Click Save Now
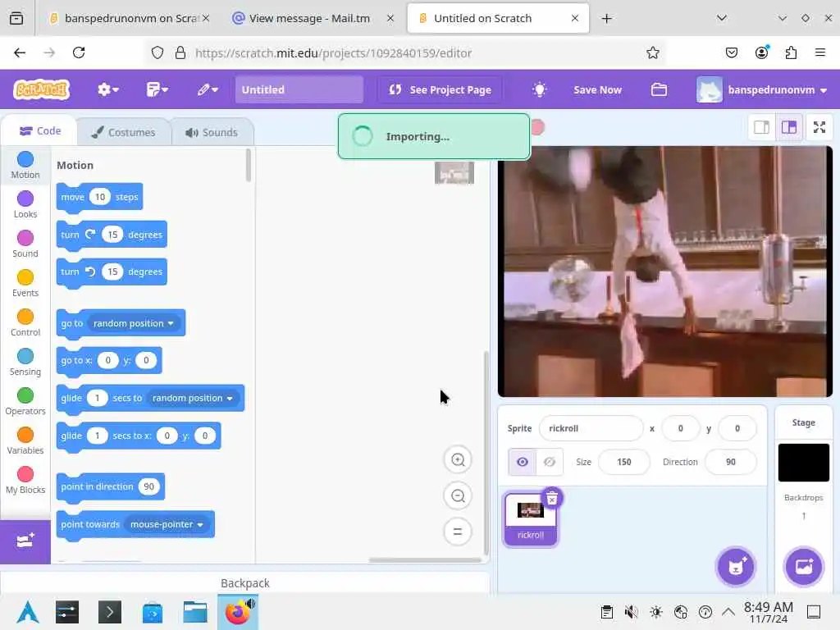 point(597,89)
